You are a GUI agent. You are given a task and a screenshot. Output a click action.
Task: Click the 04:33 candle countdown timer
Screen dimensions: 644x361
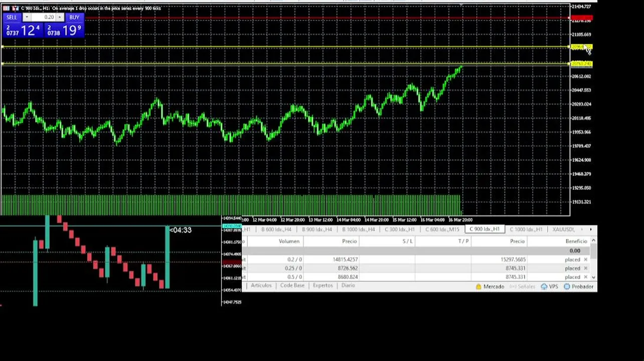pyautogui.click(x=181, y=230)
